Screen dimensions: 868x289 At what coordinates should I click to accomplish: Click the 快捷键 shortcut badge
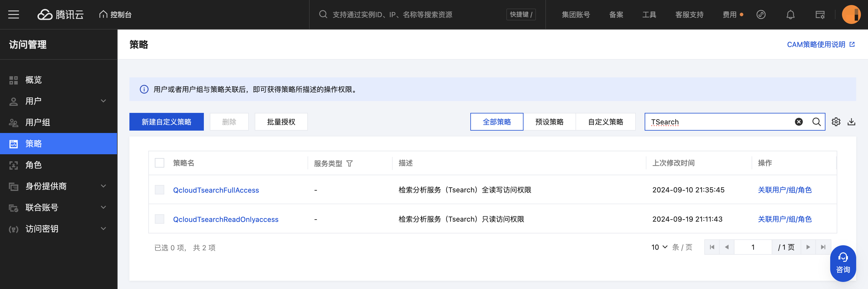pyautogui.click(x=521, y=14)
